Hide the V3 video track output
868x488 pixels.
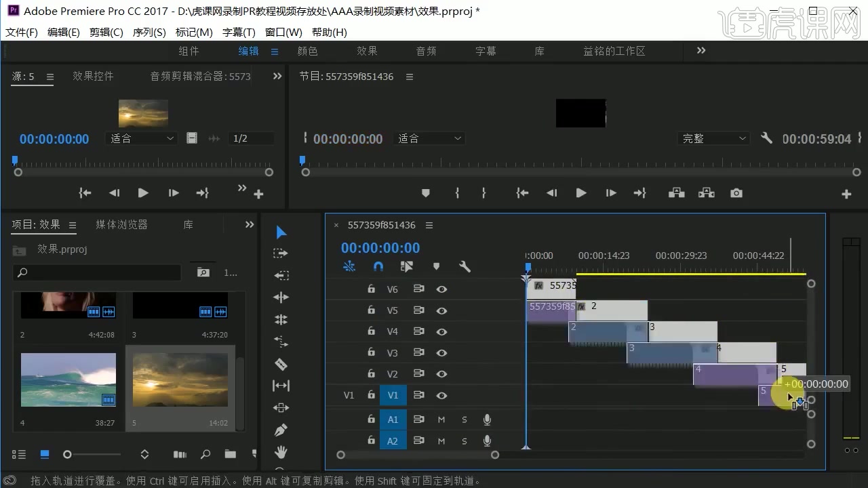441,352
